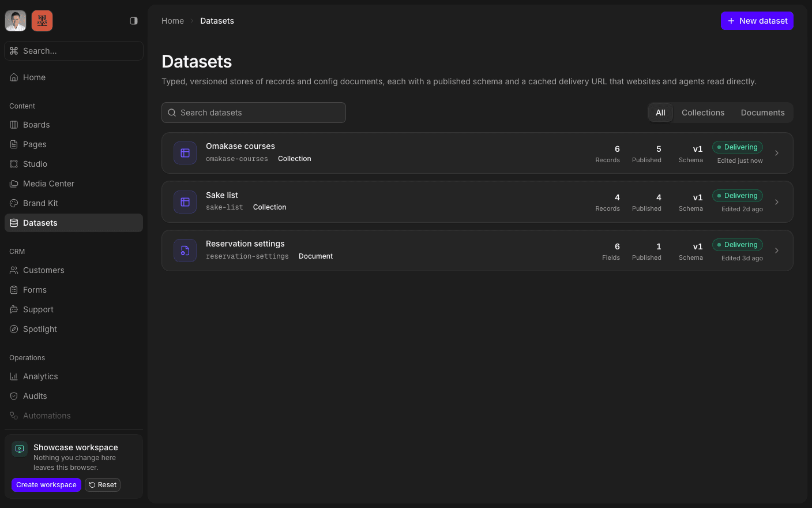Click the Forms clipboard icon

14,290
